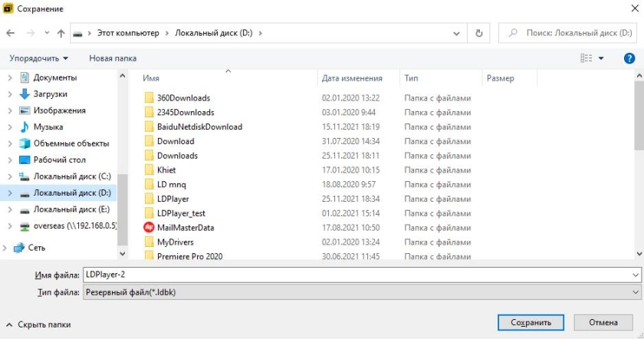Select the Premiere Pro 2020 folder
Screen dimensions: 644x339
point(189,256)
